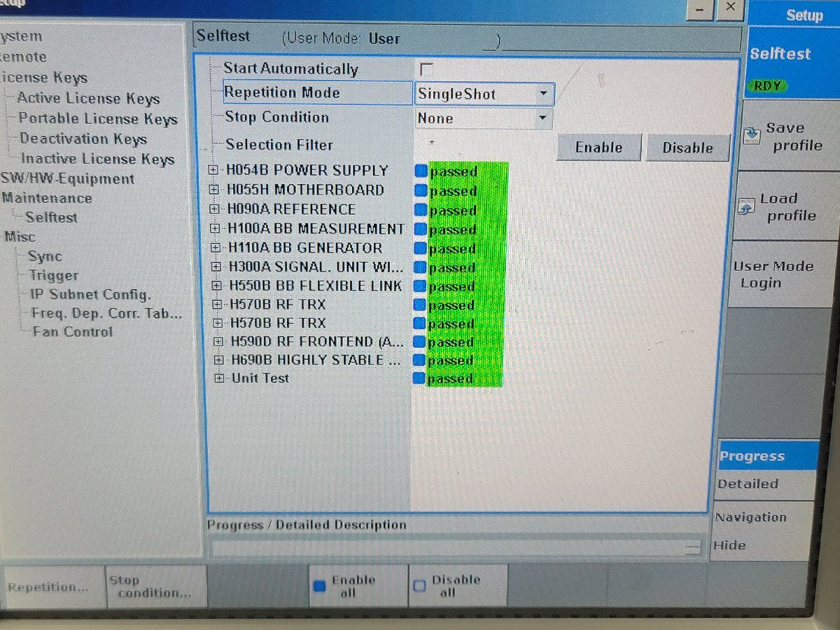Toggle the blue checkbox for H100A BB MEASUREMENT
This screenshot has width=840, height=630.
[x=421, y=229]
